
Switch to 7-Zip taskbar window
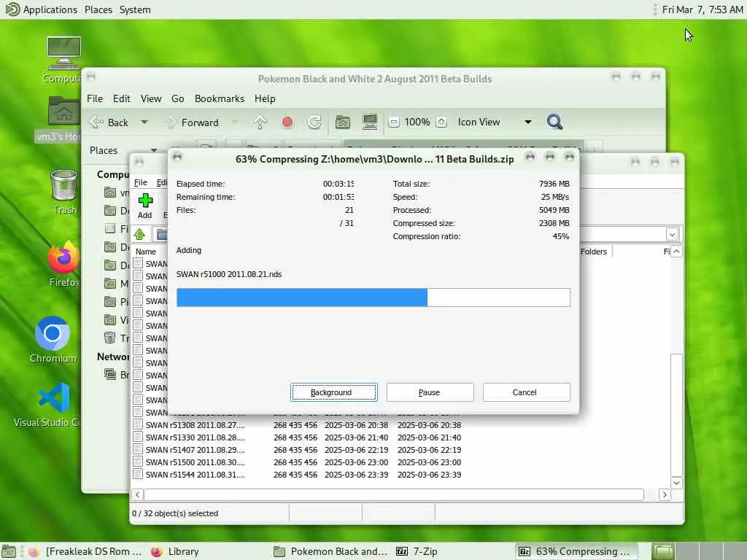pos(417,551)
